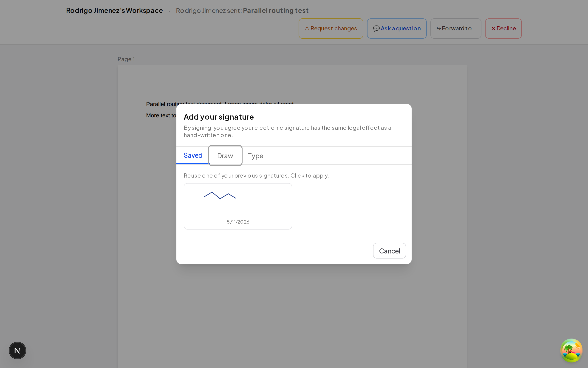Apply the saved signature dated 5/11/2026
The height and width of the screenshot is (368, 588).
(238, 206)
